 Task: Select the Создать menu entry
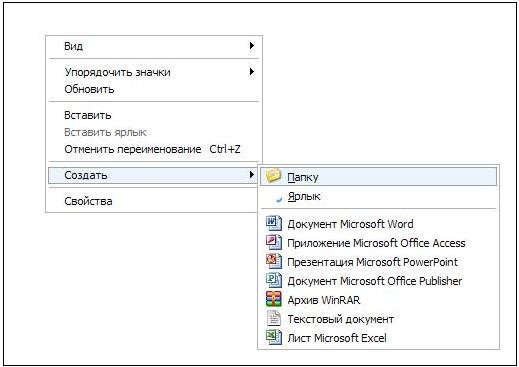click(153, 175)
